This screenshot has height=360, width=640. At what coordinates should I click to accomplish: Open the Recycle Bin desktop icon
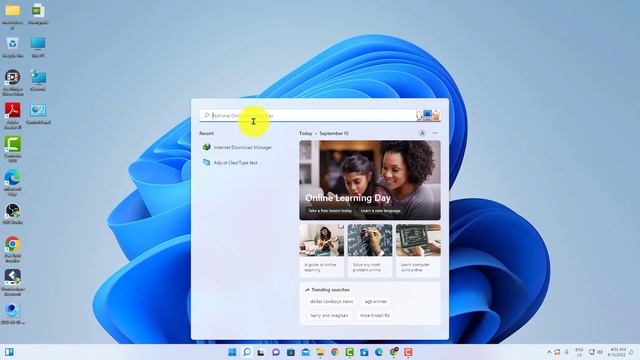(12, 47)
